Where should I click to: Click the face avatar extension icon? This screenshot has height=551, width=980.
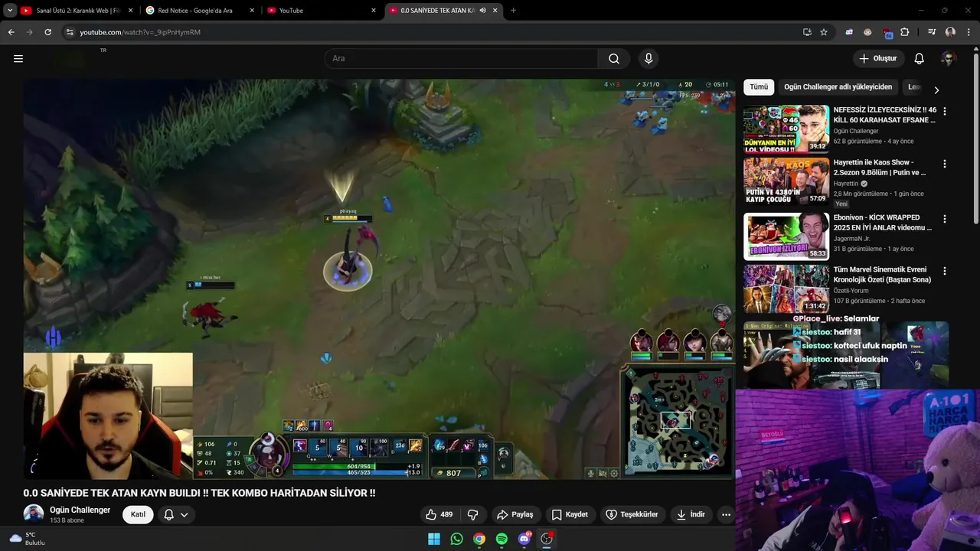pos(867,32)
